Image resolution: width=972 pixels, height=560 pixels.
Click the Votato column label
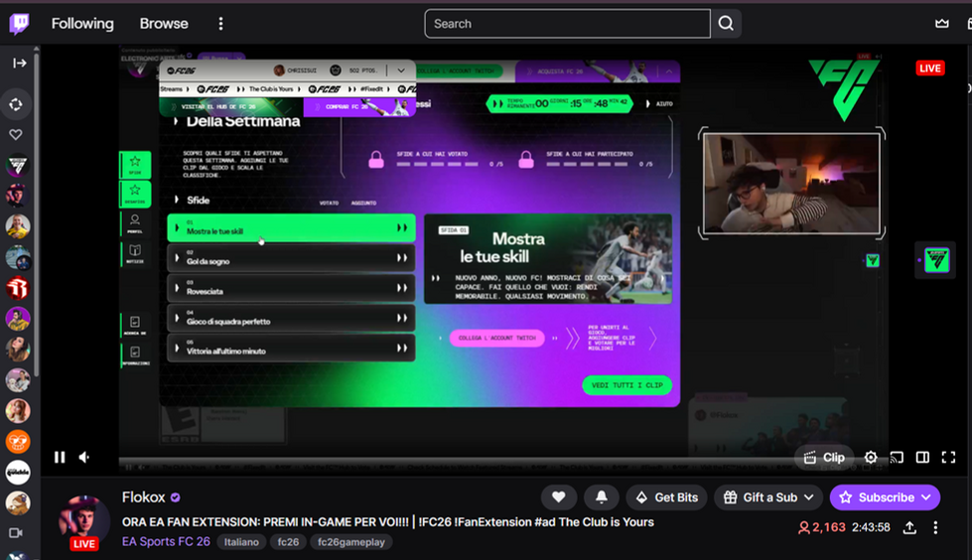[x=329, y=203]
